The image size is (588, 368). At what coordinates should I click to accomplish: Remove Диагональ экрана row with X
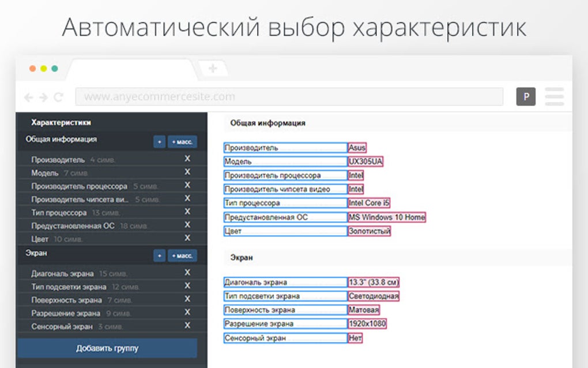click(x=187, y=273)
